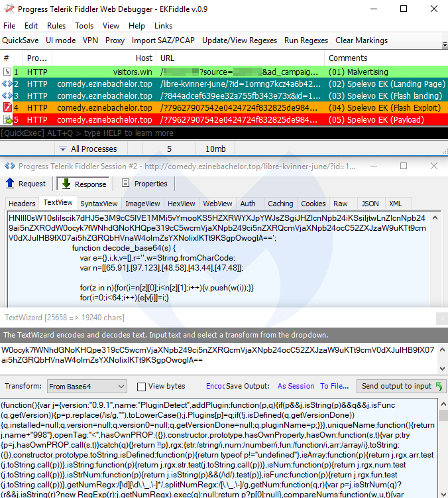Click the Flash Exploit session icon
448x498 pixels.
point(7,107)
